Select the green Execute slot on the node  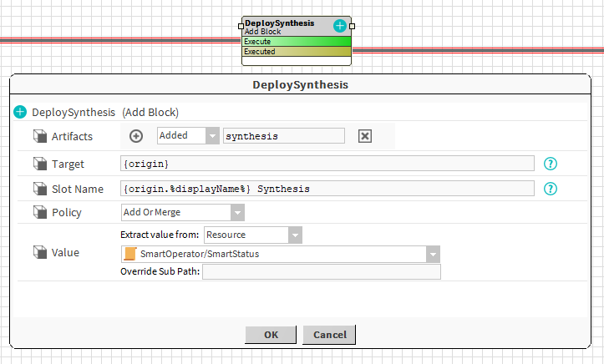click(x=296, y=42)
